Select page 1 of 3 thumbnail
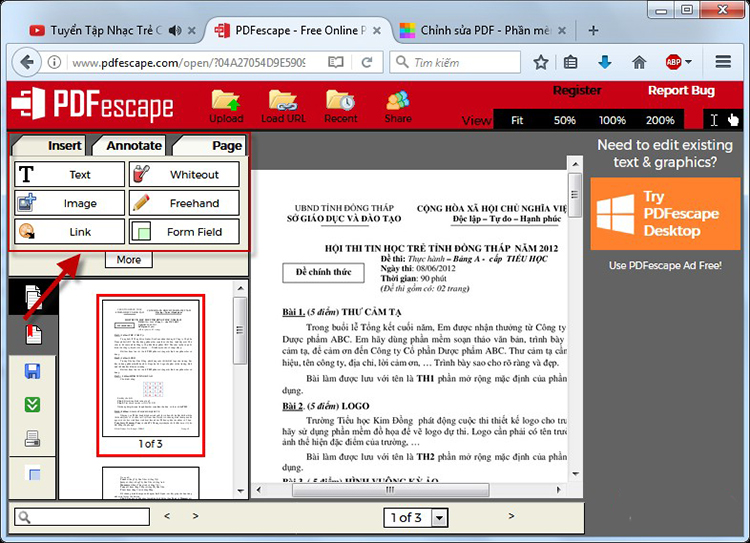Image resolution: width=750 pixels, height=543 pixels. click(151, 376)
